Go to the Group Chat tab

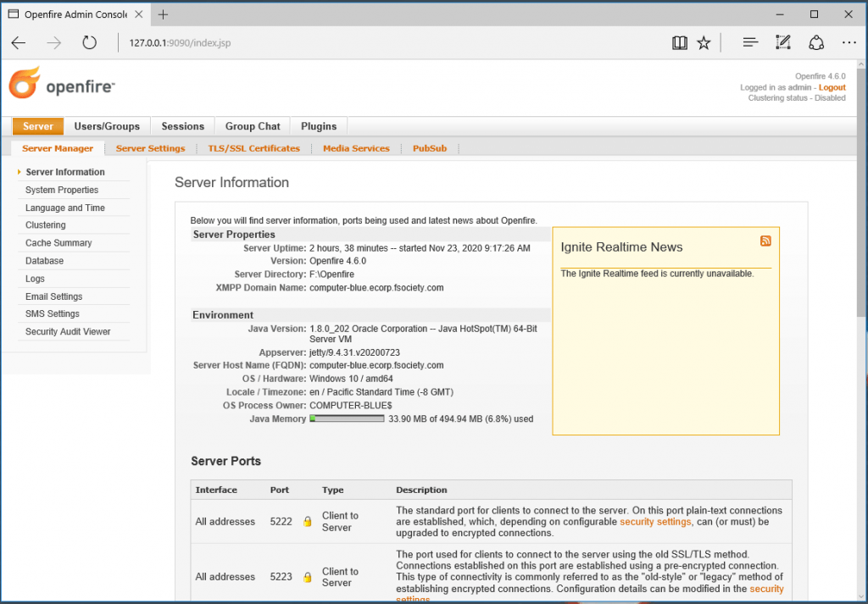(x=253, y=126)
